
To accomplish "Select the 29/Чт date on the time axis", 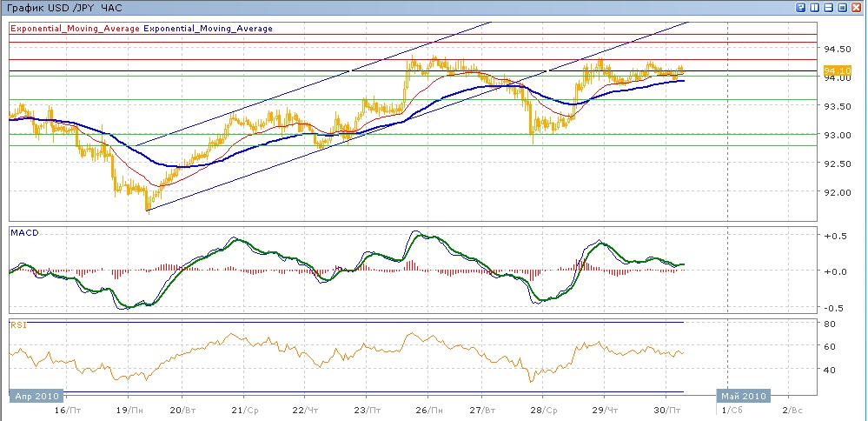I will [606, 411].
